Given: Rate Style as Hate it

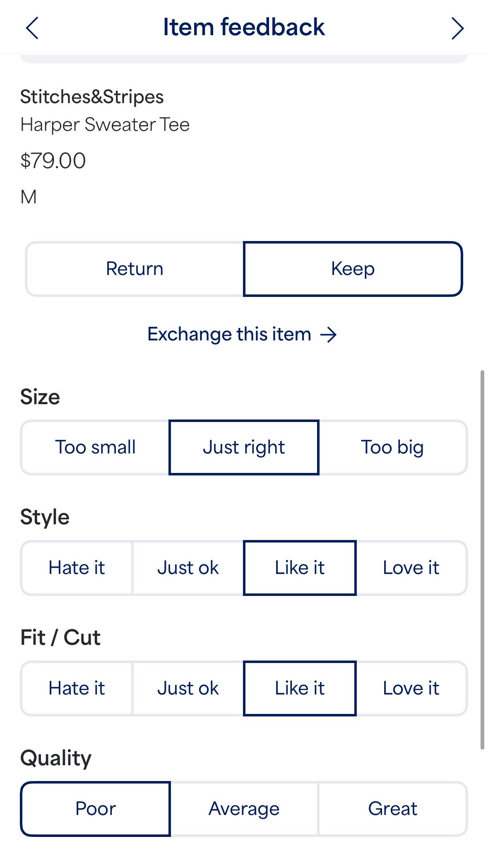Looking at the screenshot, I should 77,568.
